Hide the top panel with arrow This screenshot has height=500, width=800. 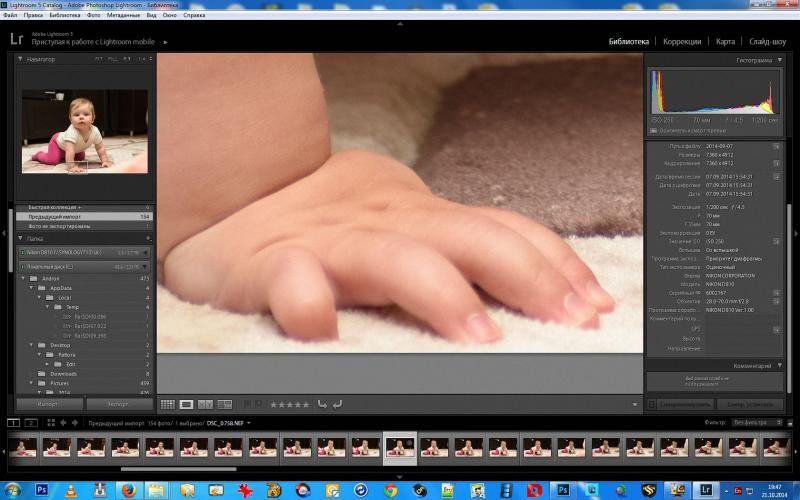tap(400, 24)
